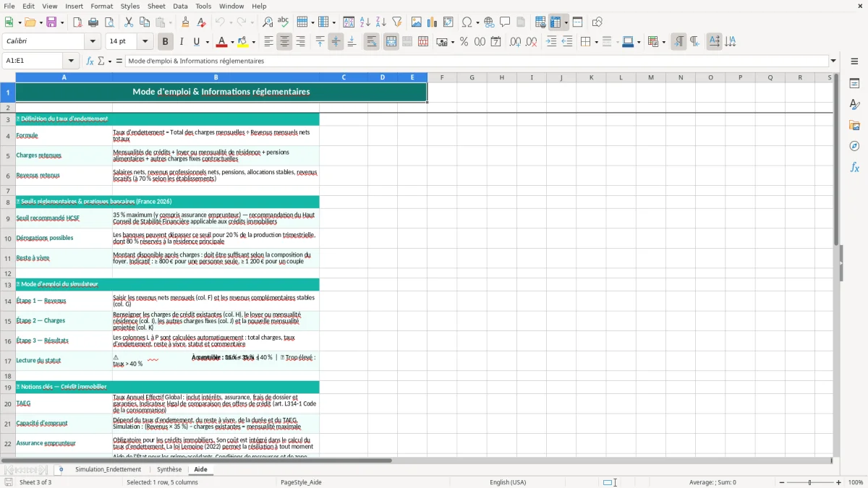Toggle Print Preview
This screenshot has height=488, width=868.
pos(109,22)
